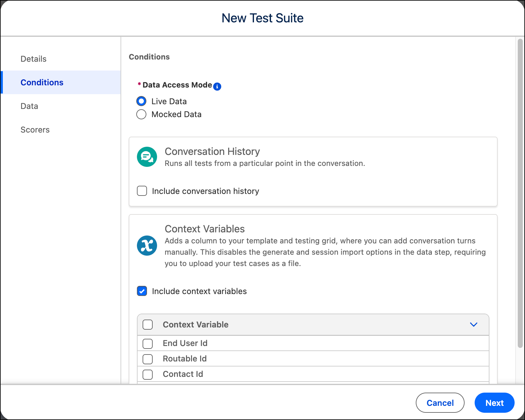525x420 pixels.
Task: Click the Conversation History heading
Action: [x=212, y=151]
